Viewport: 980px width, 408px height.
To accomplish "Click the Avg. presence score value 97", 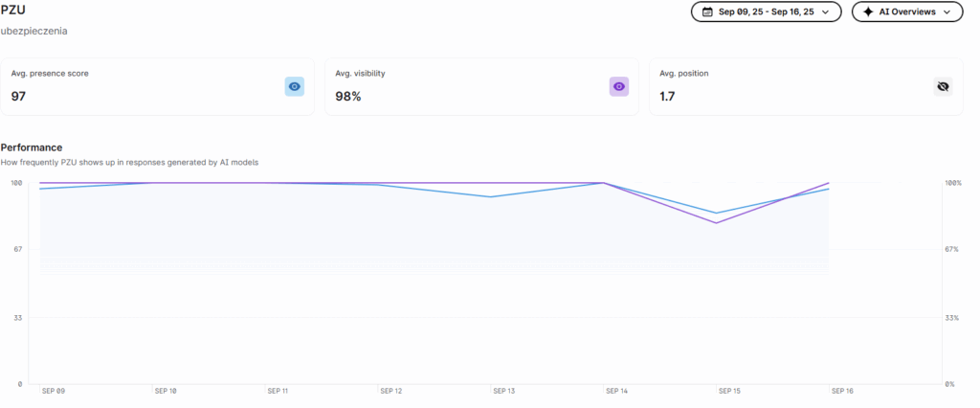I will click(18, 97).
